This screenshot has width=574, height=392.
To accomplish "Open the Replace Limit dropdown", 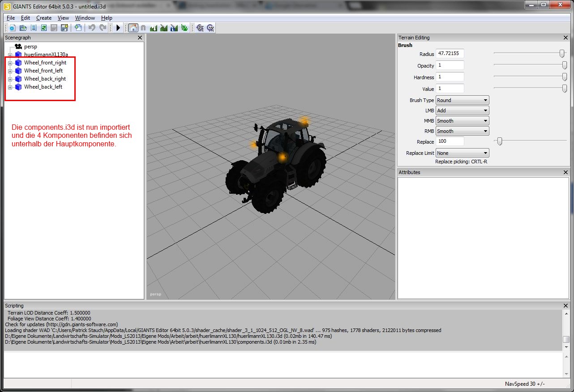I will 462,153.
